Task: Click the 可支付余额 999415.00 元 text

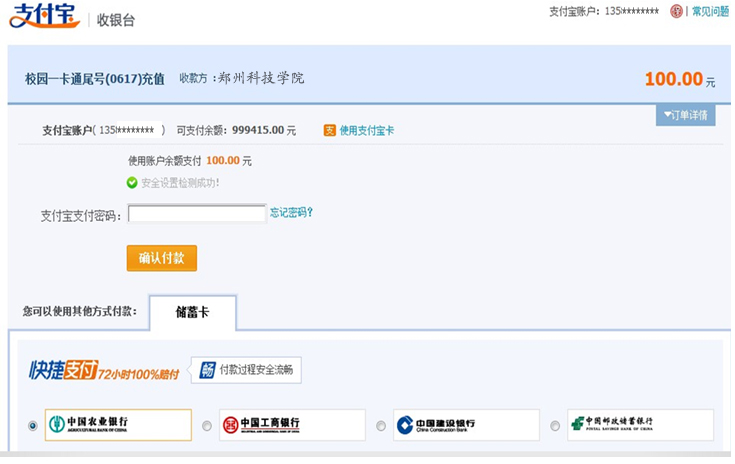Action: 236,130
